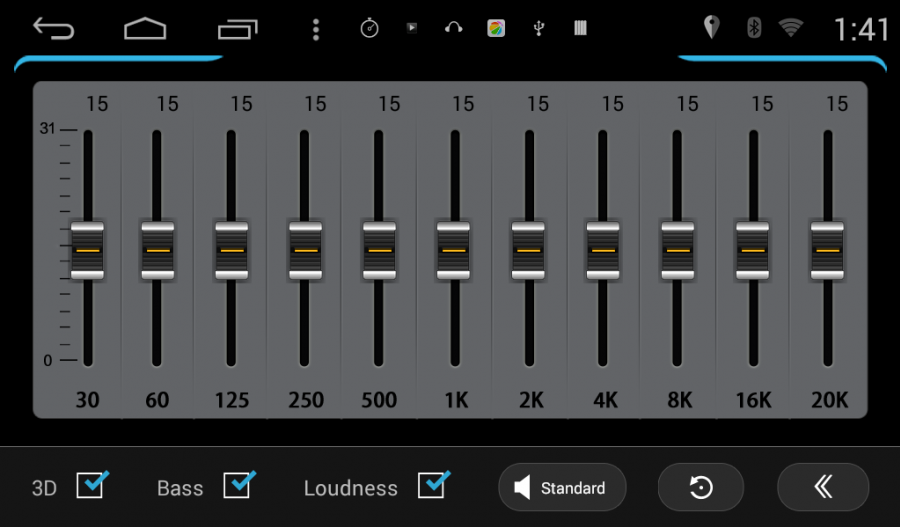Tap the headphones icon in status bar
900x527 pixels.
coord(453,28)
